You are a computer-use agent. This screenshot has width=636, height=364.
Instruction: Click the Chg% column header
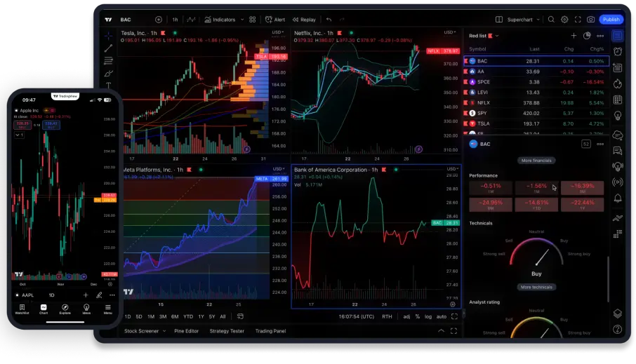597,49
